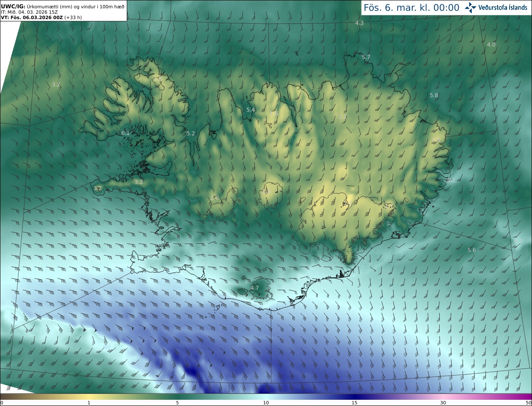Screen dimensions: 532x406
Task: Click the colorbar tick label 5
Action: click(x=177, y=403)
